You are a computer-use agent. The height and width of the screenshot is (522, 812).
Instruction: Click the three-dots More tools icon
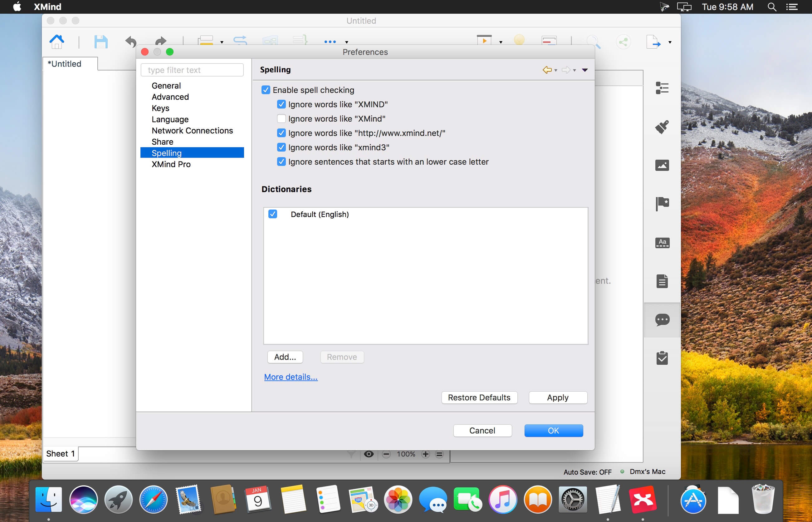click(x=330, y=42)
